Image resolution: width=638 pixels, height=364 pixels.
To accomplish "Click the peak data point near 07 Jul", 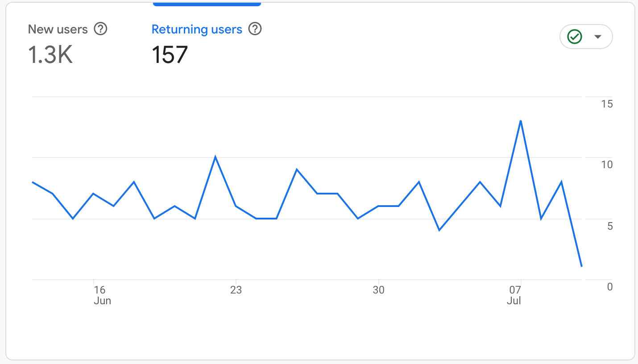I will click(x=521, y=121).
